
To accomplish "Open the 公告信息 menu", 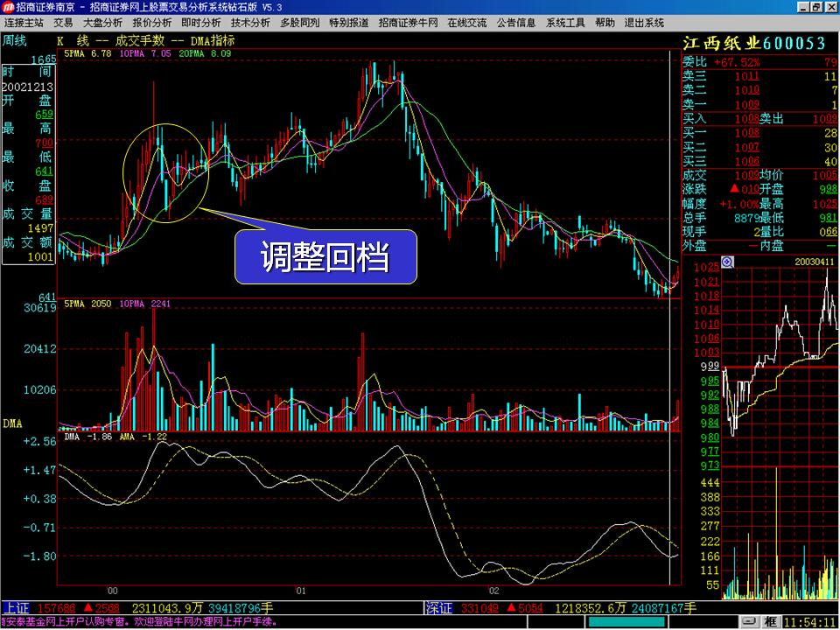I will (516, 23).
